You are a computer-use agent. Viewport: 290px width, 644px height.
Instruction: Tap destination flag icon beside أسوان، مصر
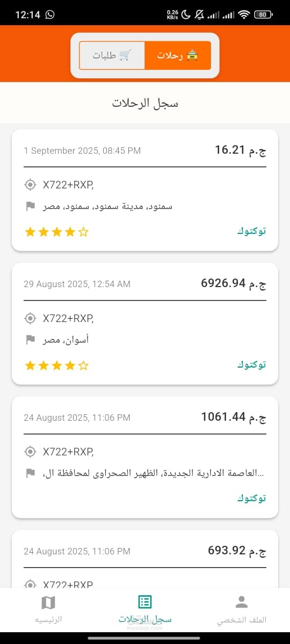coord(31,339)
